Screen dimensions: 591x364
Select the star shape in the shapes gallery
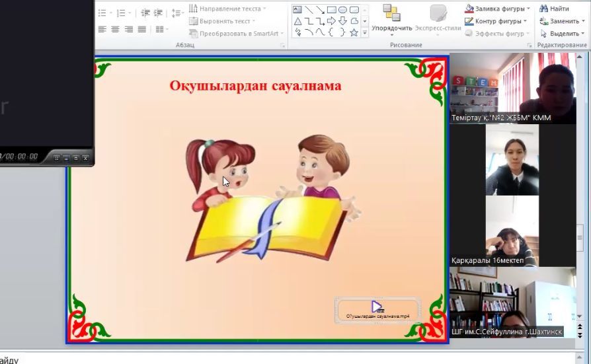[x=354, y=32]
